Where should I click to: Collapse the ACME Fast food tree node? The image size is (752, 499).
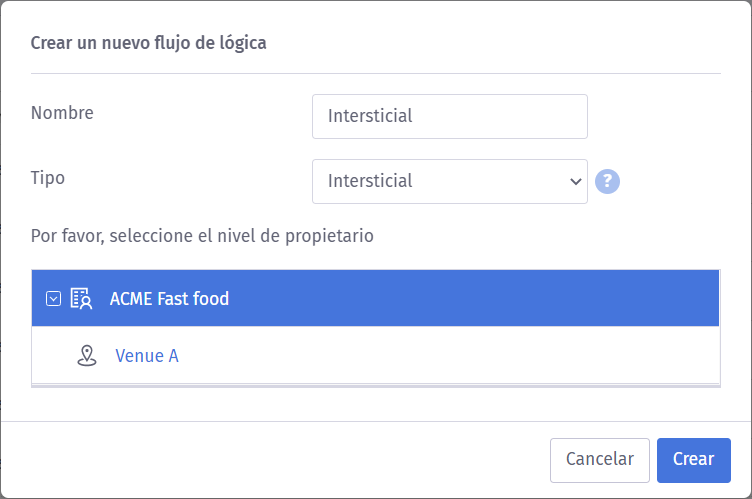click(x=54, y=298)
